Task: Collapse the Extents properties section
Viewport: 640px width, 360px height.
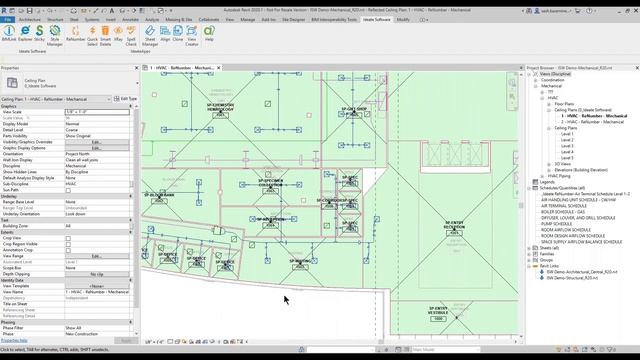Action: (131, 232)
